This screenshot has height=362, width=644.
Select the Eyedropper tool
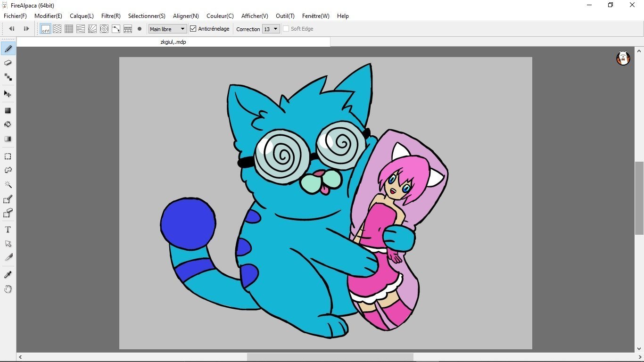(8, 275)
